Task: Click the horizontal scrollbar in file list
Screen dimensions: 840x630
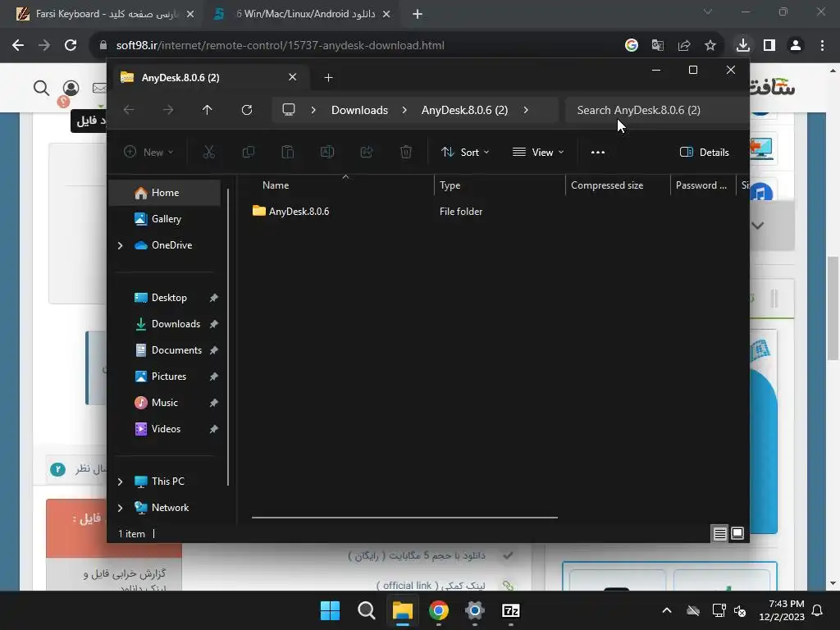Action: 404,518
